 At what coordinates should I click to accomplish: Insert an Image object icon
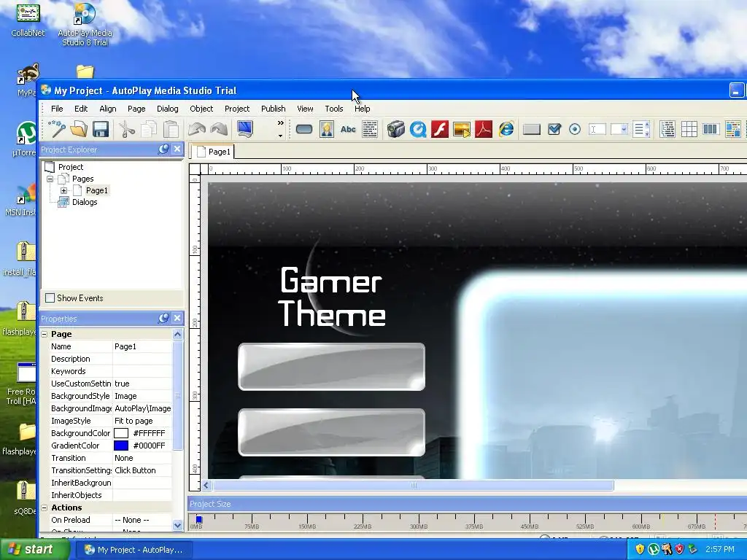click(x=327, y=129)
